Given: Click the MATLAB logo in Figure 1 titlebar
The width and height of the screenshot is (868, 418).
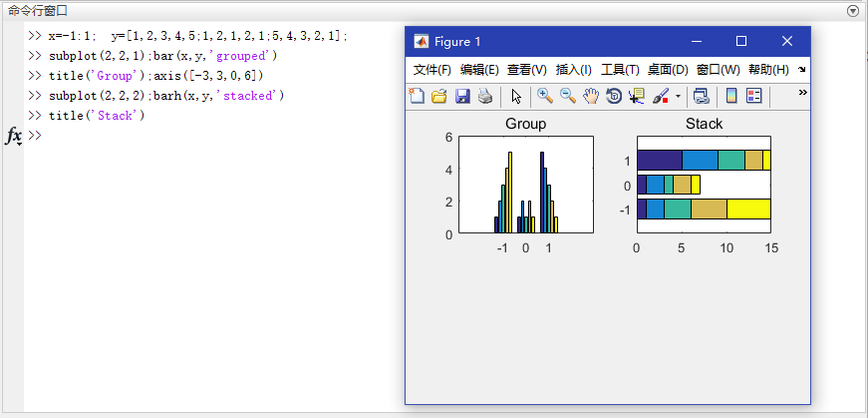Looking at the screenshot, I should coord(422,42).
